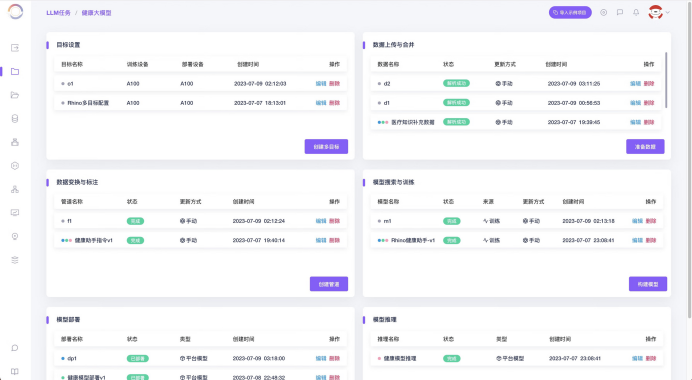
Task: Delete the Rhino健康助手-v1 row
Action: 651,241
